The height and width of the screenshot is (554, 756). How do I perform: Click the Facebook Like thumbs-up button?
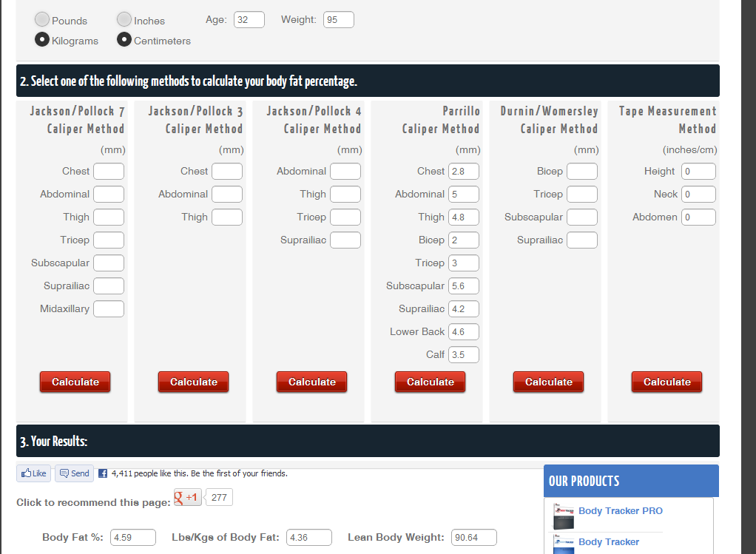[x=34, y=473]
